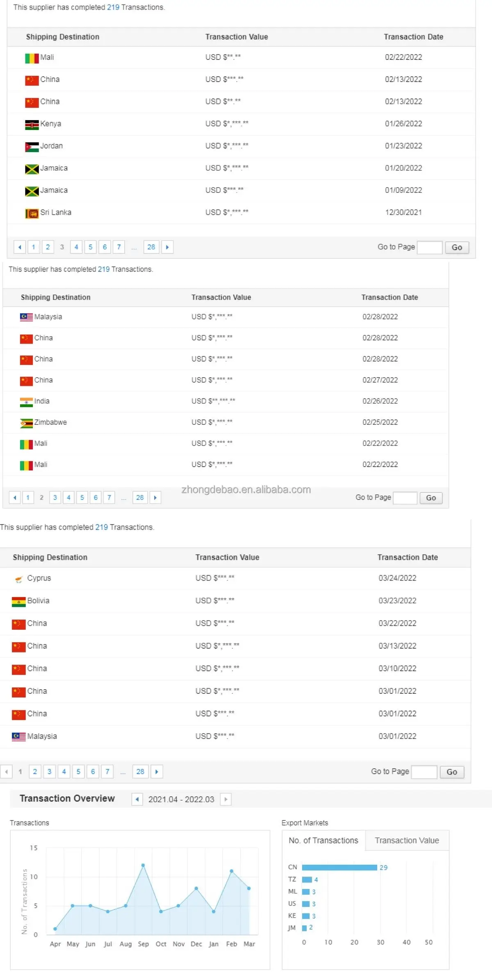
Task: Go to next page in the table listing Zimbabwe
Action: (155, 497)
